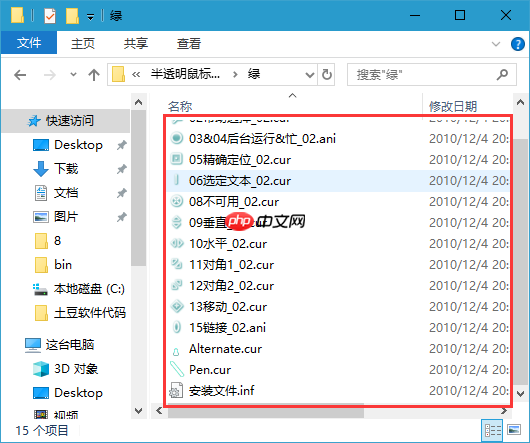Expand the ribbon with the chevron beside the help button
This screenshot has width=530, height=443.
click(496, 44)
